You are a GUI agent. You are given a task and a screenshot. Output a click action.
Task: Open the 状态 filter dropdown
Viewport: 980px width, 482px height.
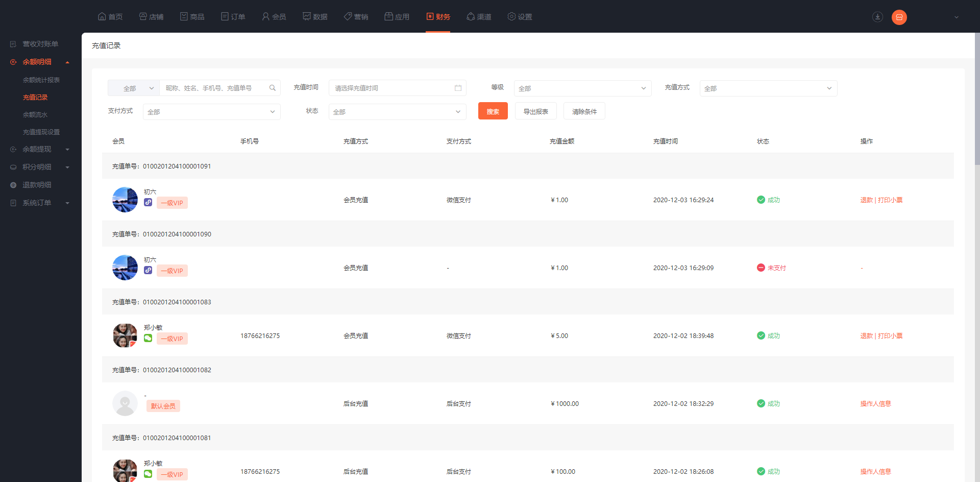pyautogui.click(x=398, y=112)
